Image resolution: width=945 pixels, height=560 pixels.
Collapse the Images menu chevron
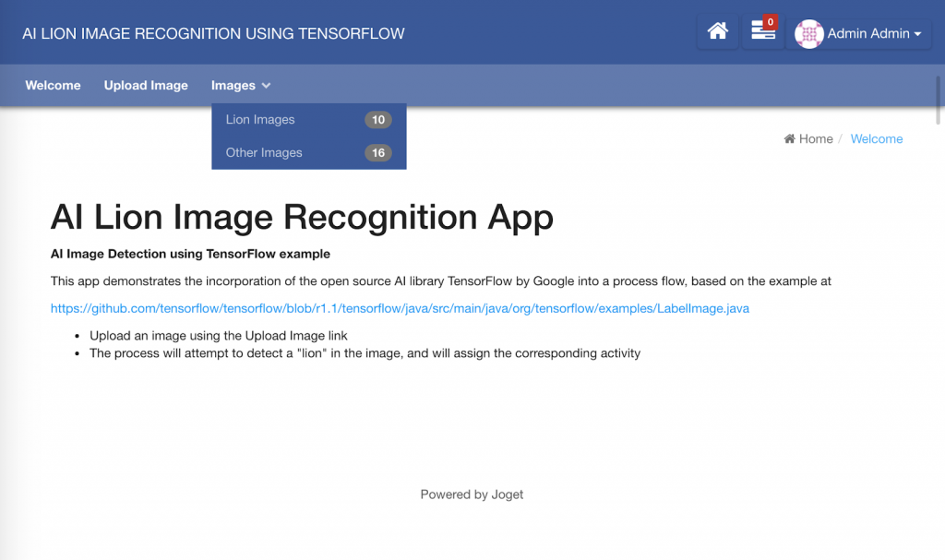(266, 86)
